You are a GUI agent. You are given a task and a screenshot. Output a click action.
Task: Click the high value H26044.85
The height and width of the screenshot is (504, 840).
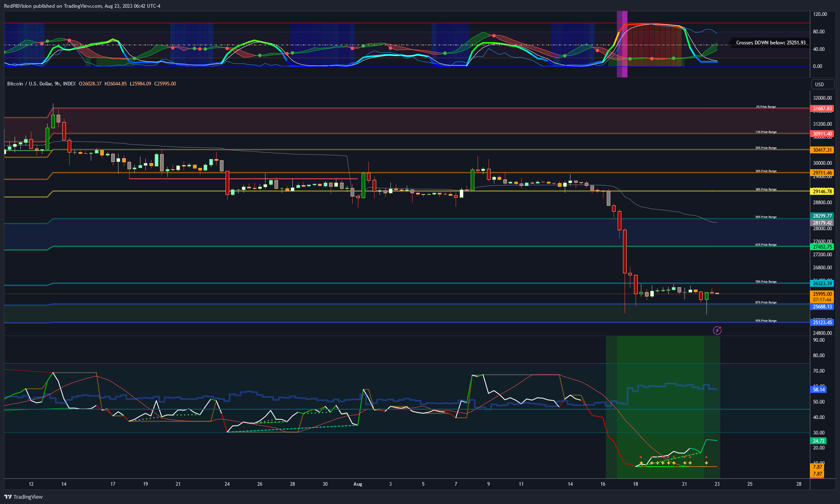(x=116, y=84)
